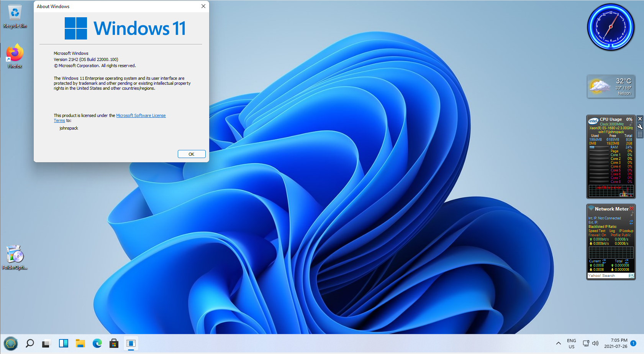Toggle Network Meter sound note icon

632,214
